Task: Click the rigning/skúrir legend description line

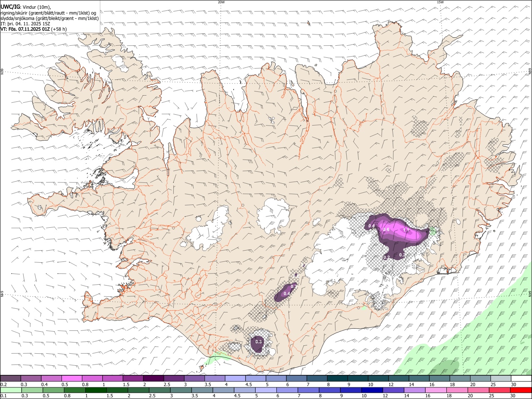Action: tap(49, 12)
